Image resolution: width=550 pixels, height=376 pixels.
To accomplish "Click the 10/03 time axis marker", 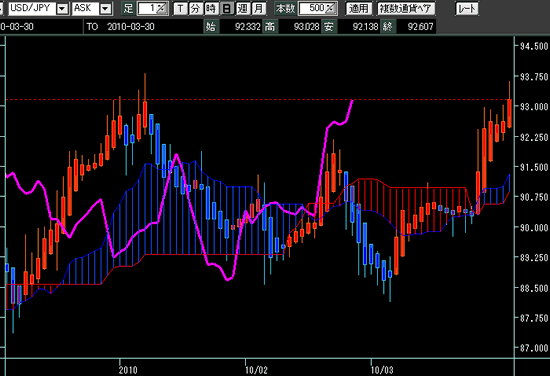I will (382, 370).
